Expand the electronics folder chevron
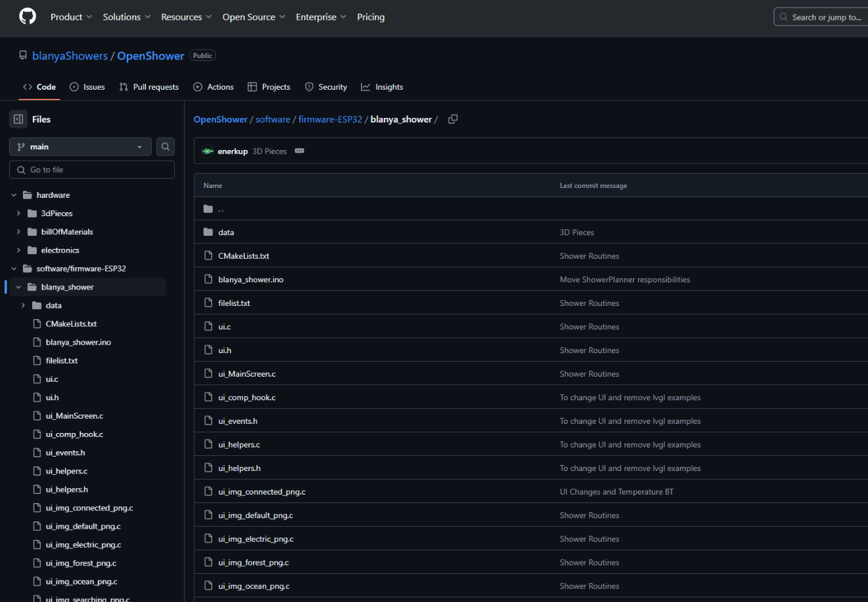 pyautogui.click(x=18, y=250)
